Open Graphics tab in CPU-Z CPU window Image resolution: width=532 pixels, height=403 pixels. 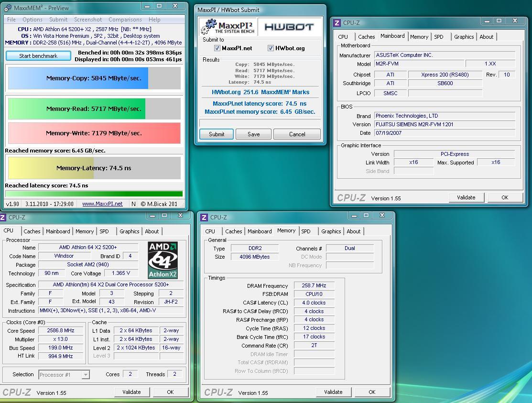(129, 231)
